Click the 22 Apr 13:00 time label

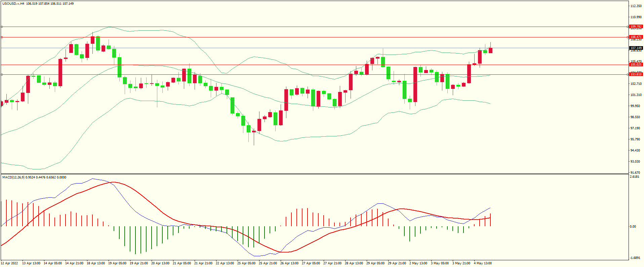(225, 263)
